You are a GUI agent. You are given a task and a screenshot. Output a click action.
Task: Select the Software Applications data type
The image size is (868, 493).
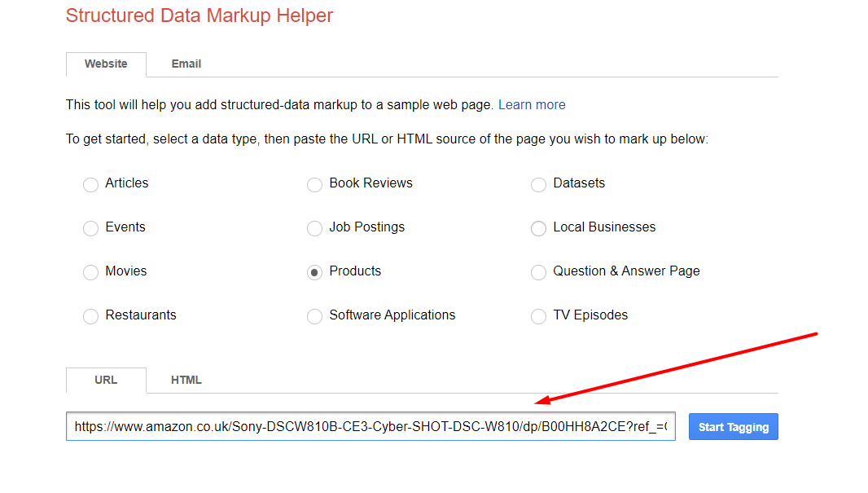point(314,317)
